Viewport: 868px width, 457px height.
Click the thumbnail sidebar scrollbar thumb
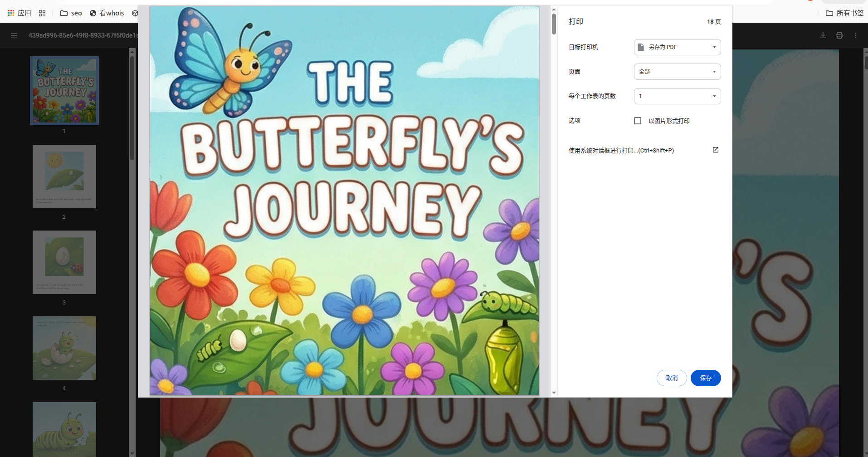point(132,108)
